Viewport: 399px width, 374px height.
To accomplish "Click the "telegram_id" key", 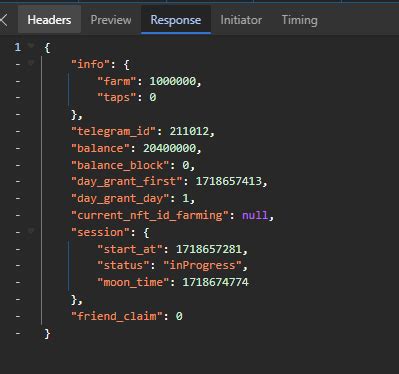I will [x=113, y=131].
